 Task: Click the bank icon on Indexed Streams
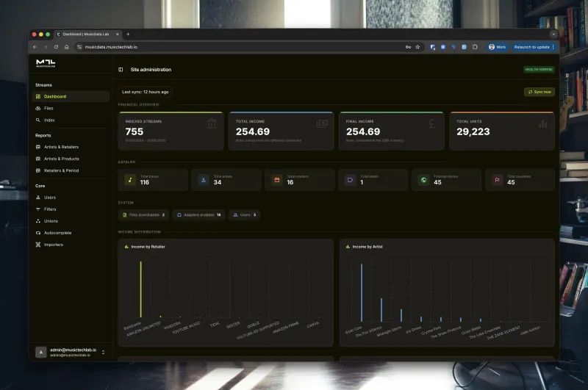coord(212,123)
